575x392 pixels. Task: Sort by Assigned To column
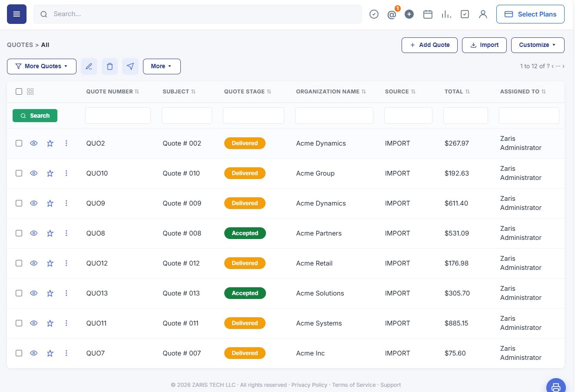tap(523, 92)
